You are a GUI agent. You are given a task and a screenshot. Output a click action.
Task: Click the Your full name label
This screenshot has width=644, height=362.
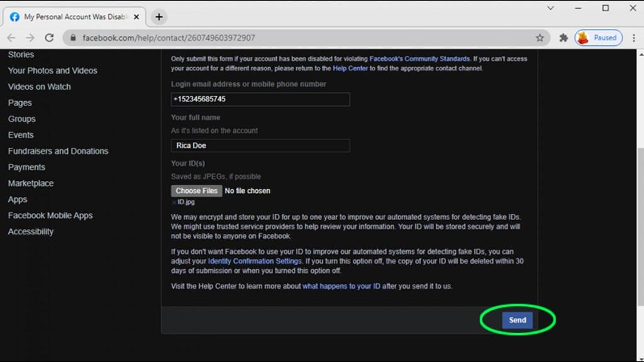tap(196, 118)
